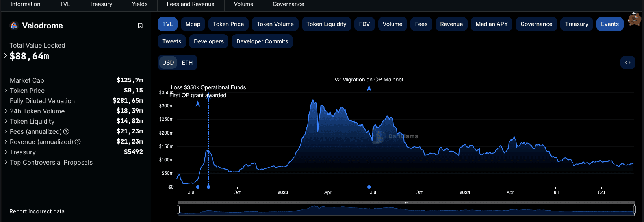Toggle the Fees chart series
Screen dimensions: 644x222
421,24
